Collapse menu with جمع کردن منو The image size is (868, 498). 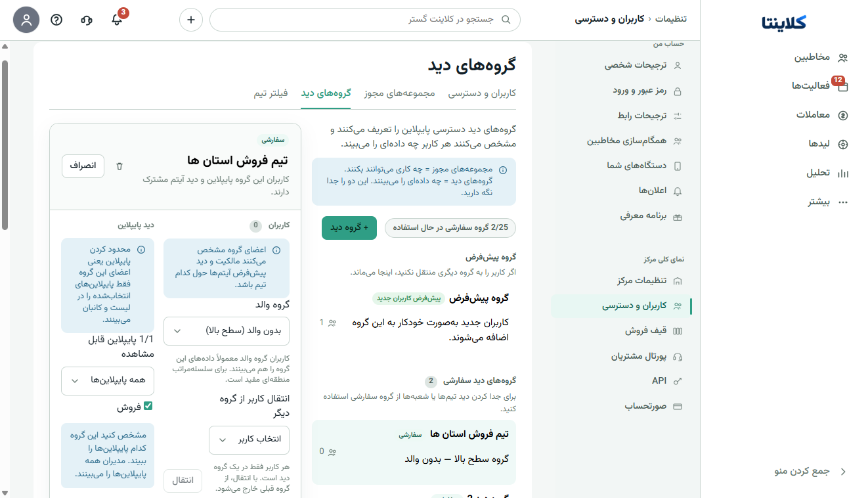(810, 472)
